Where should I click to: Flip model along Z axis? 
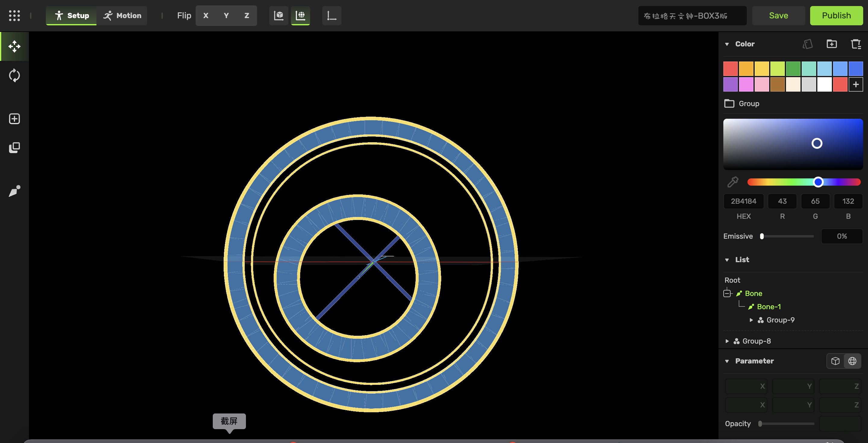coord(247,15)
